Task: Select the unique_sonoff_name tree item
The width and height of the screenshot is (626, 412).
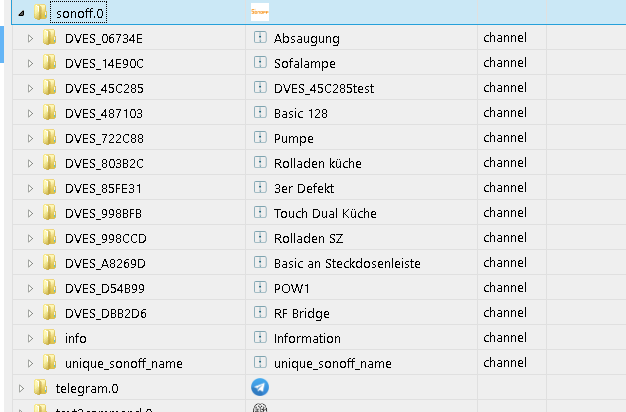Action: [123, 363]
